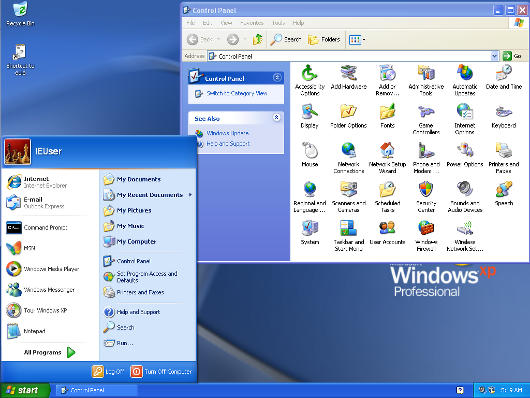Click Run in Start menu
Image resolution: width=530 pixels, height=398 pixels.
[119, 343]
